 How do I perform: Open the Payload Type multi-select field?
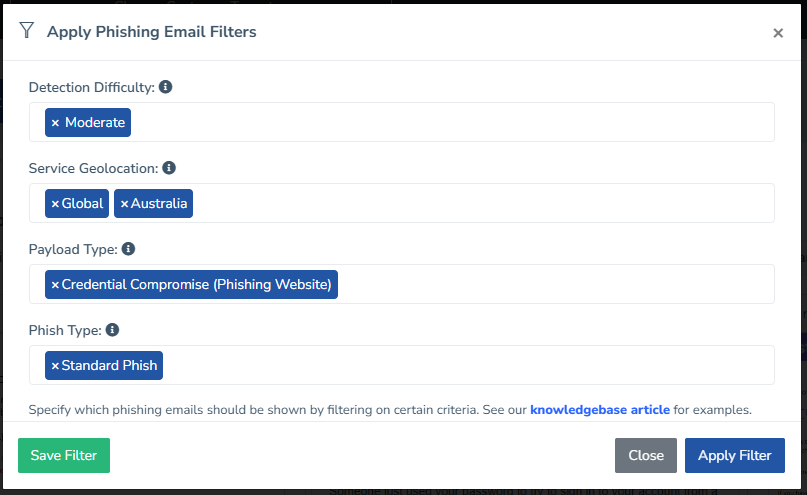click(x=550, y=285)
